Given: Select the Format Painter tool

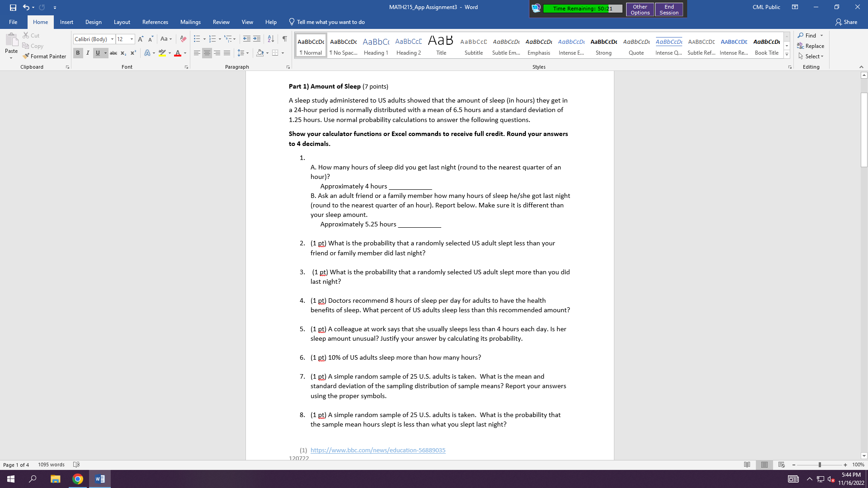Looking at the screenshot, I should (x=44, y=56).
